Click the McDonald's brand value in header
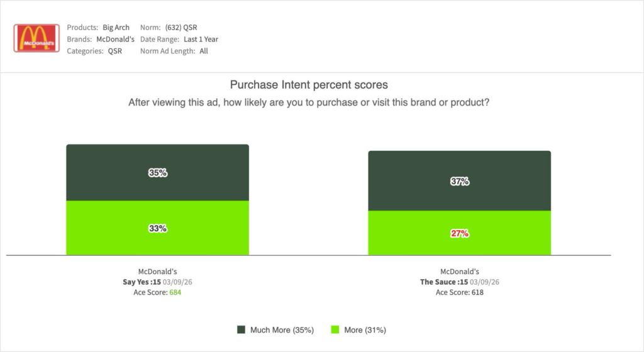The width and height of the screenshot is (644, 352). pos(115,39)
